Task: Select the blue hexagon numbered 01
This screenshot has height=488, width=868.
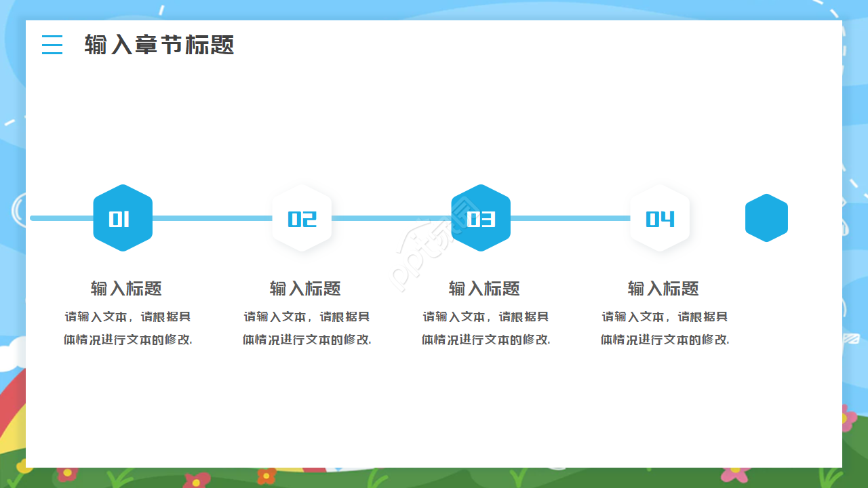Action: 123,218
